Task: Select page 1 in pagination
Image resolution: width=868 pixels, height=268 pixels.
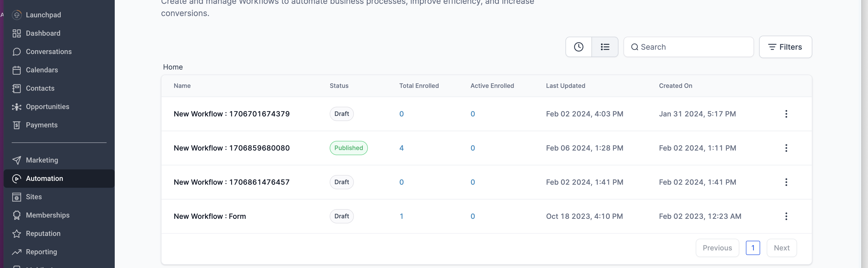Action: (753, 248)
